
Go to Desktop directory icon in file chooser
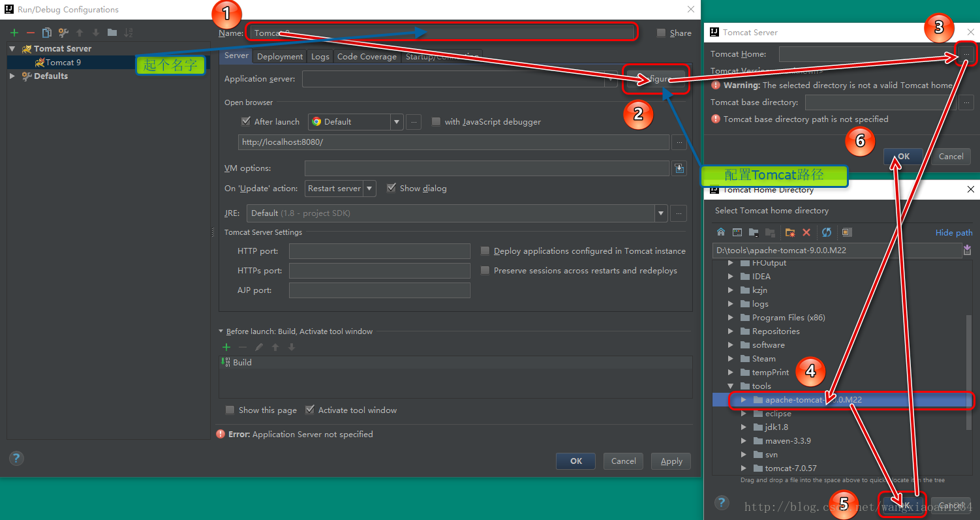(737, 232)
